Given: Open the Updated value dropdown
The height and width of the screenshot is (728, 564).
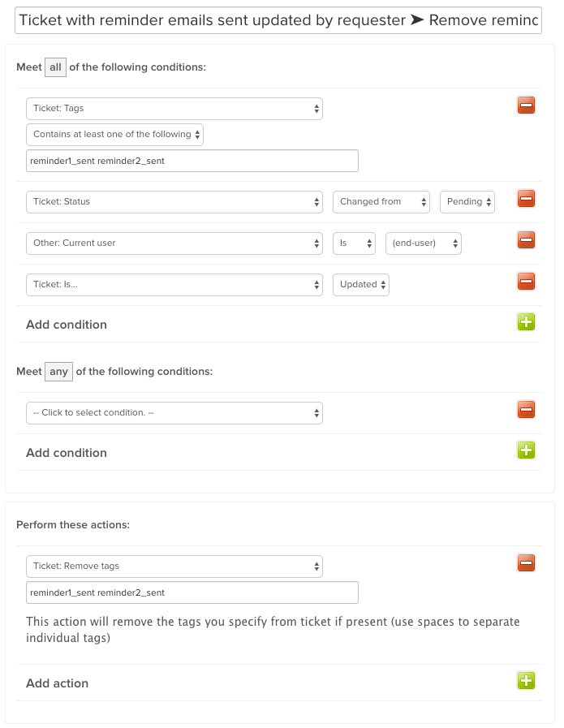Looking at the screenshot, I should coord(360,285).
